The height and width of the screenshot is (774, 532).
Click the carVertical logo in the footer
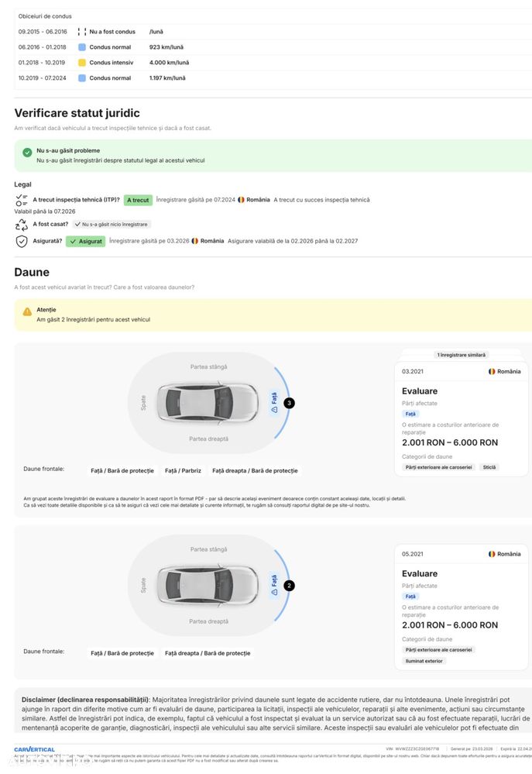pyautogui.click(x=35, y=749)
